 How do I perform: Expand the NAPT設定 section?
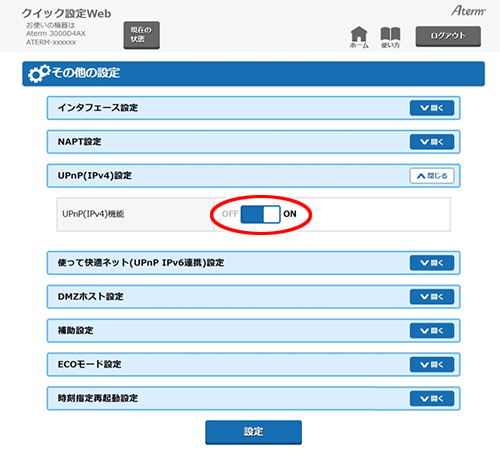432,142
